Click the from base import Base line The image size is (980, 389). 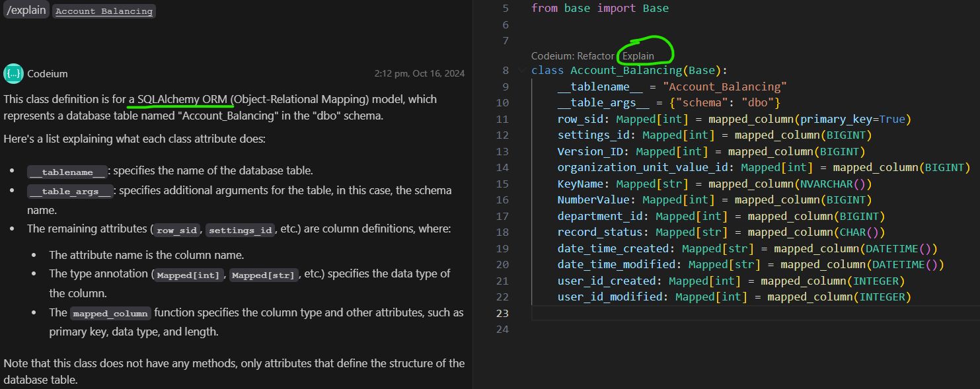pyautogui.click(x=599, y=8)
